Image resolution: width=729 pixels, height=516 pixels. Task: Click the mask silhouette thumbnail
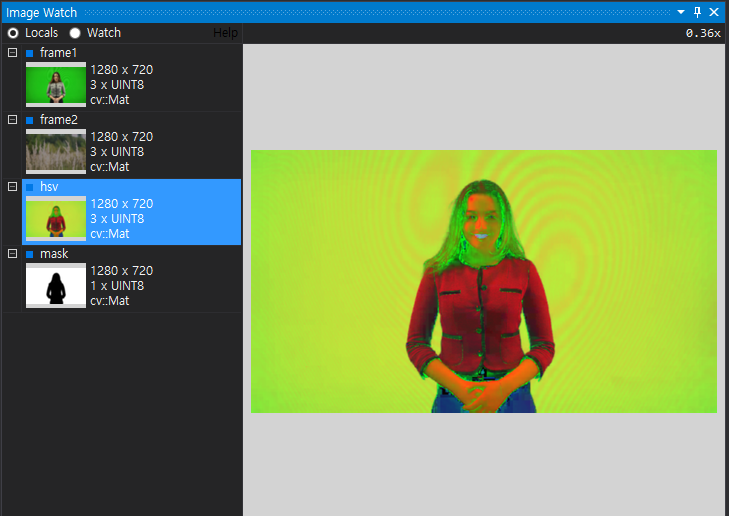point(56,285)
